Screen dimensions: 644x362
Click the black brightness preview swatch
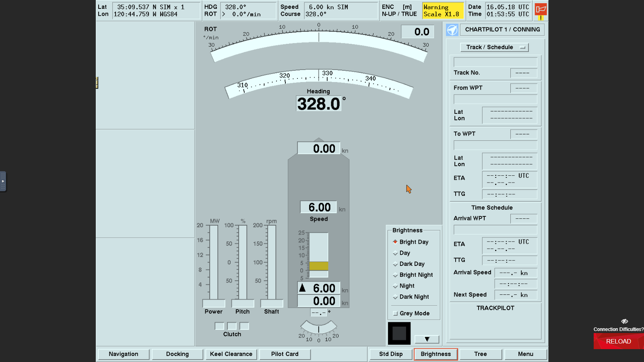point(399,333)
